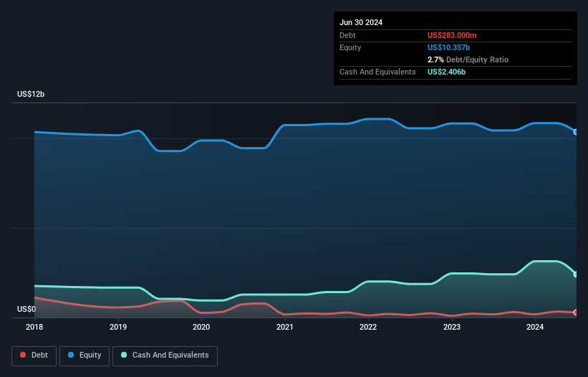Select the 2023 x-axis label

click(452, 327)
